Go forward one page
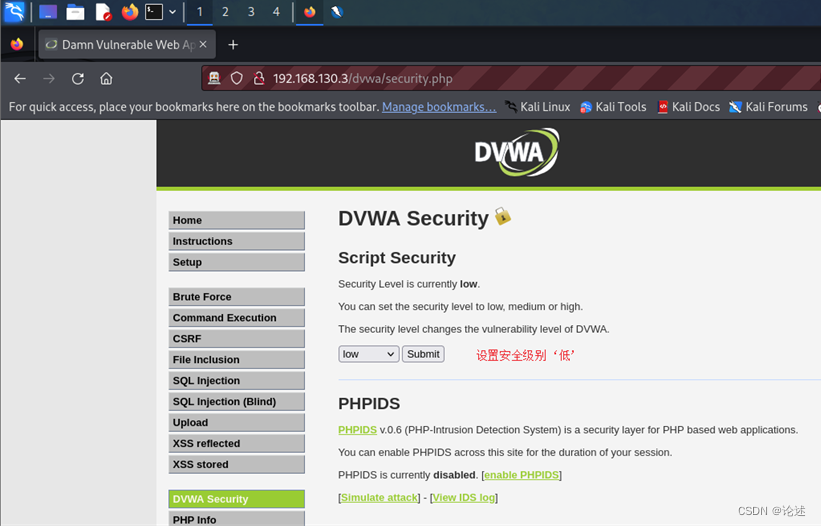 pyautogui.click(x=49, y=79)
